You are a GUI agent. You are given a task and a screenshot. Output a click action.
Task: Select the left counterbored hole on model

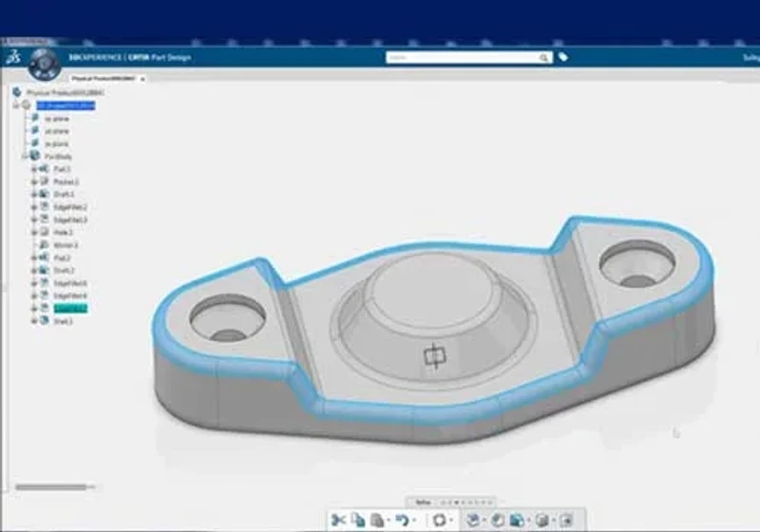pos(228,319)
